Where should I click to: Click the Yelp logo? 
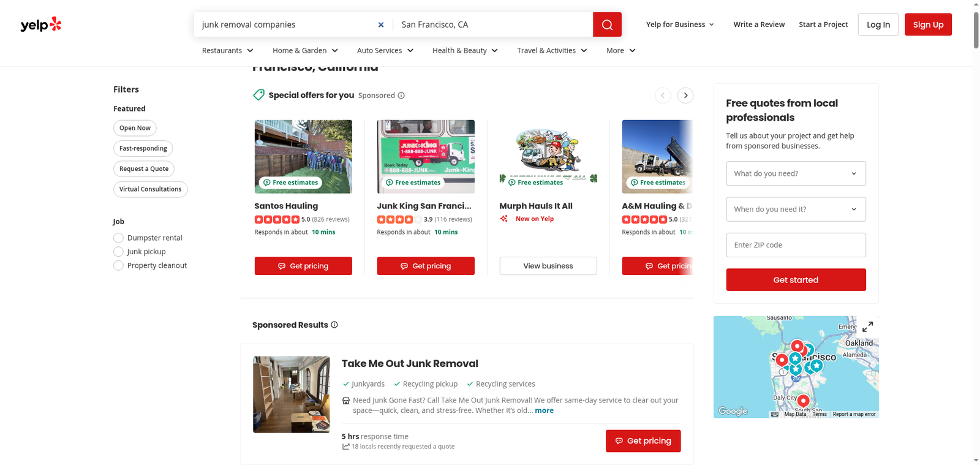pyautogui.click(x=41, y=25)
